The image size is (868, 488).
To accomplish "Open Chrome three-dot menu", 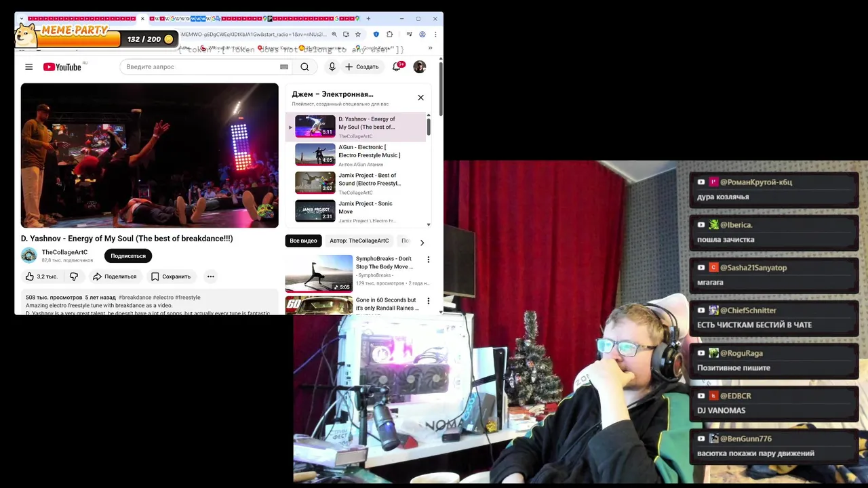I will pos(435,35).
